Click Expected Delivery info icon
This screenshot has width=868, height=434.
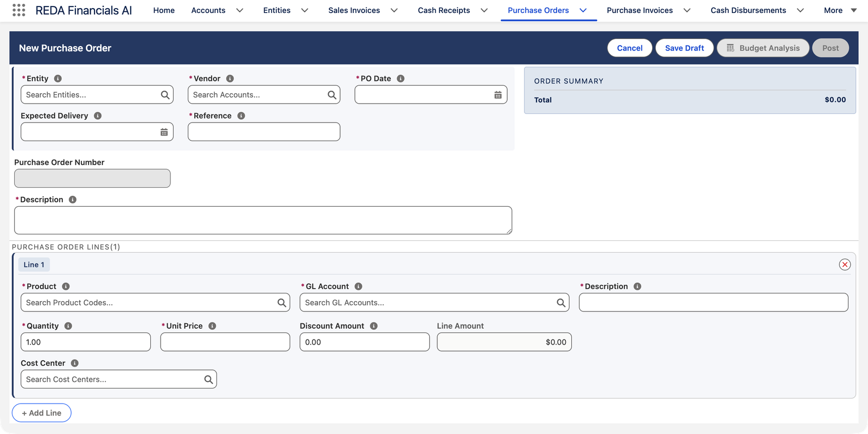[98, 116]
